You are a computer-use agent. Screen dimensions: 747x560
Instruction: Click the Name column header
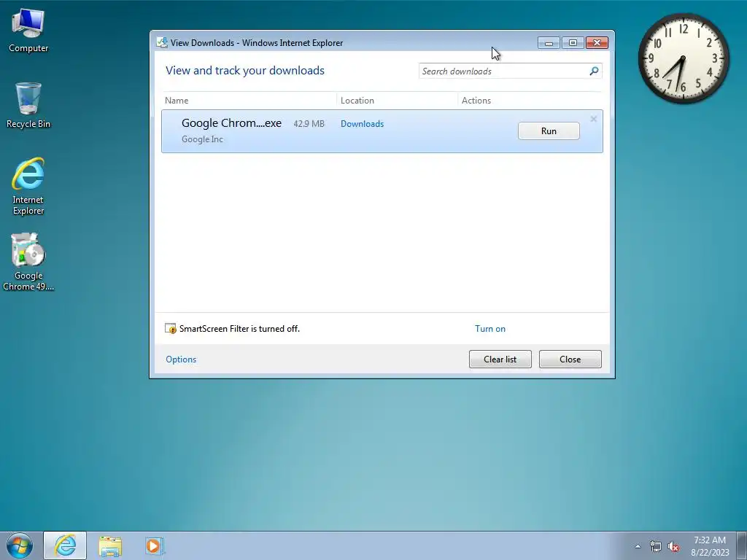(177, 101)
